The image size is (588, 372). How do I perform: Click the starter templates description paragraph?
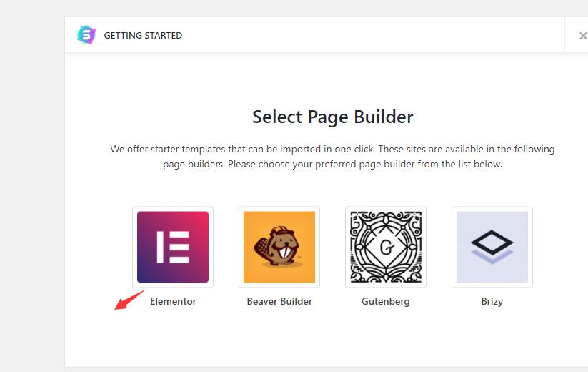point(333,157)
